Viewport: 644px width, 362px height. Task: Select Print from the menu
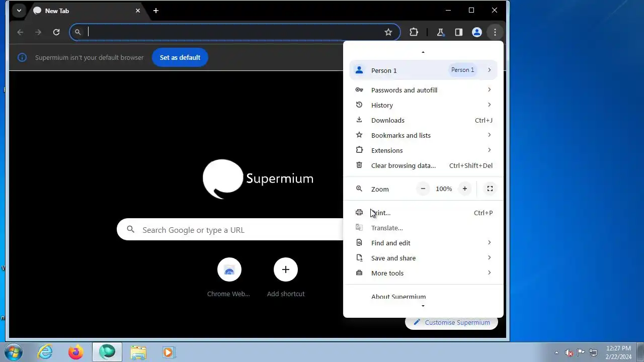pos(423,213)
